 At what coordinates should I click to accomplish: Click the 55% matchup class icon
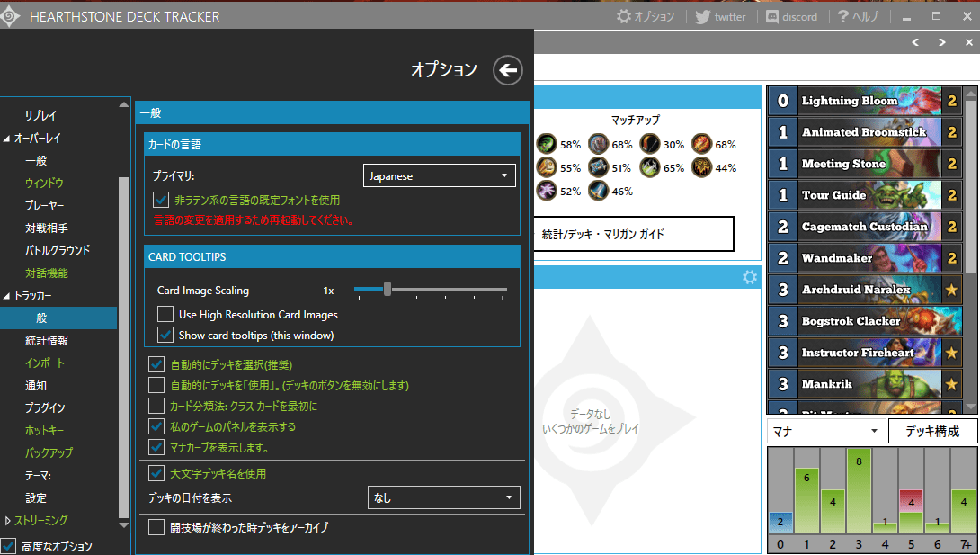pos(547,167)
